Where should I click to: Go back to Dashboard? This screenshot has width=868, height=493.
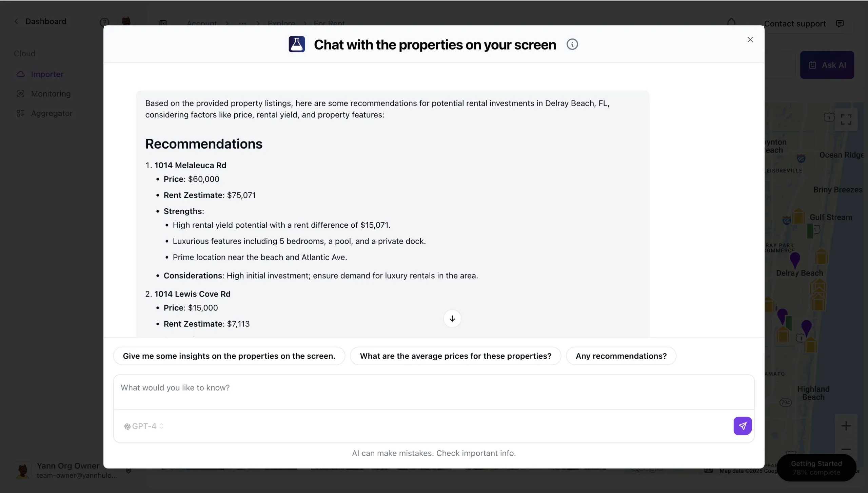point(45,21)
